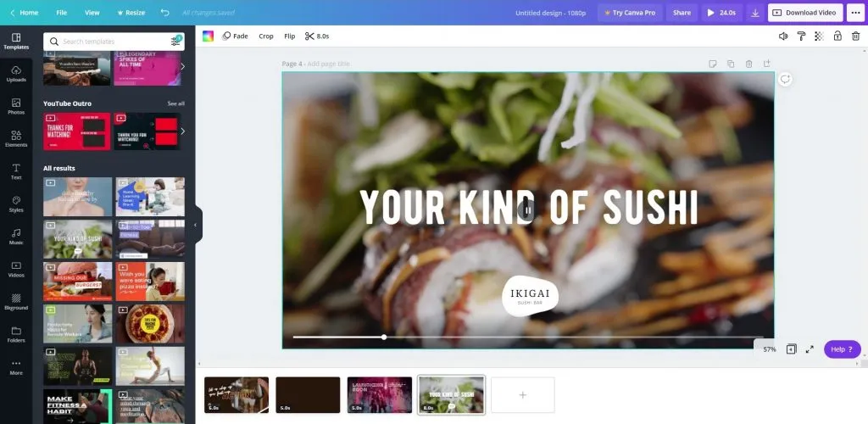Image resolution: width=868 pixels, height=424 pixels.
Task: Open the scissors trim 8.0s control
Action: (317, 36)
